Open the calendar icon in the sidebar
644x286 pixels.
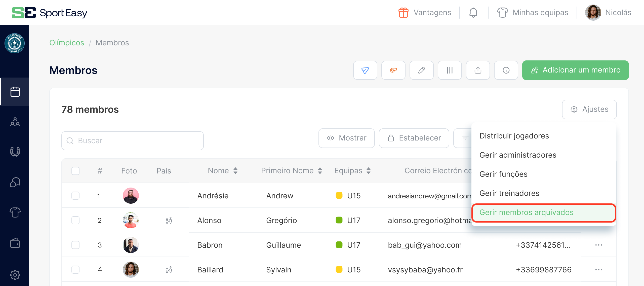pyautogui.click(x=15, y=92)
